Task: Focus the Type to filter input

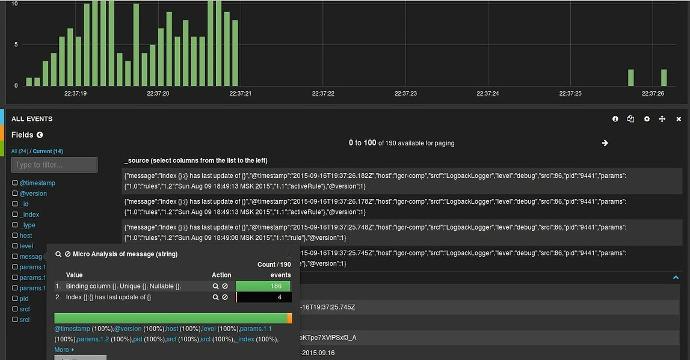Action: (x=55, y=165)
